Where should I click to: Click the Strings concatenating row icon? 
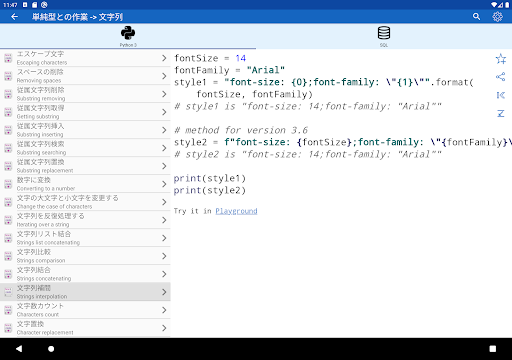click(x=8, y=274)
